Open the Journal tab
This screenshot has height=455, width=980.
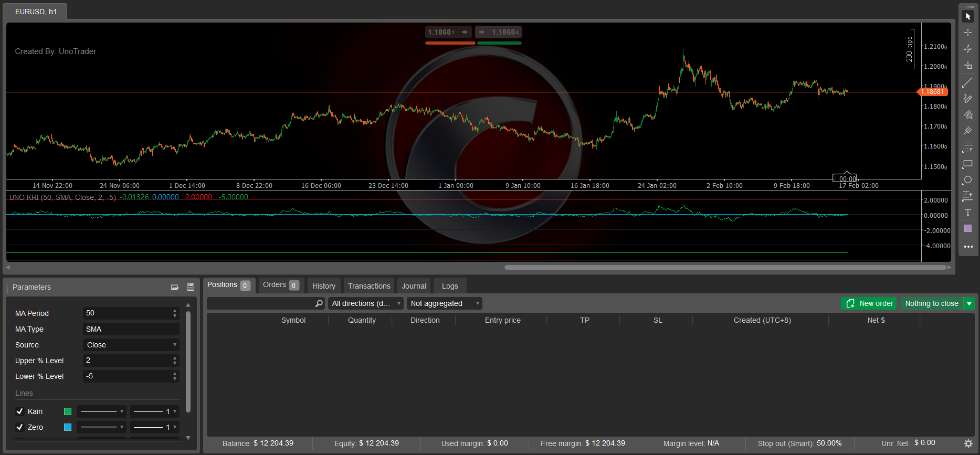(414, 286)
